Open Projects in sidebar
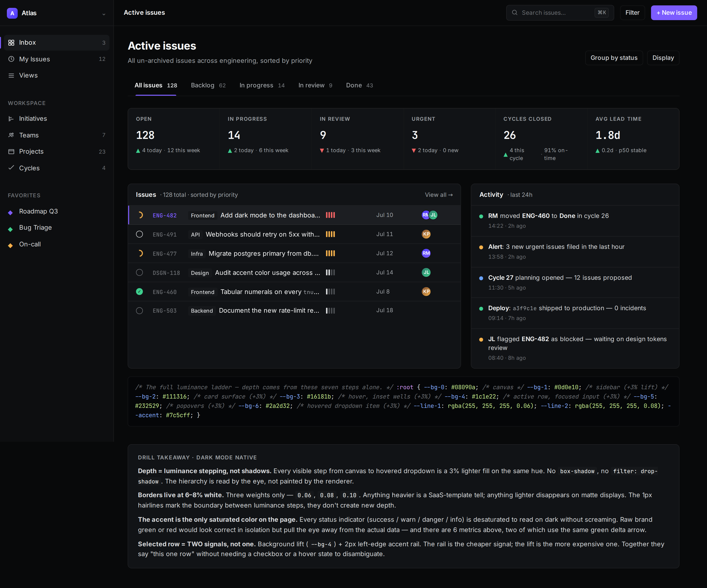The width and height of the screenshot is (707, 588). pyautogui.click(x=56, y=151)
